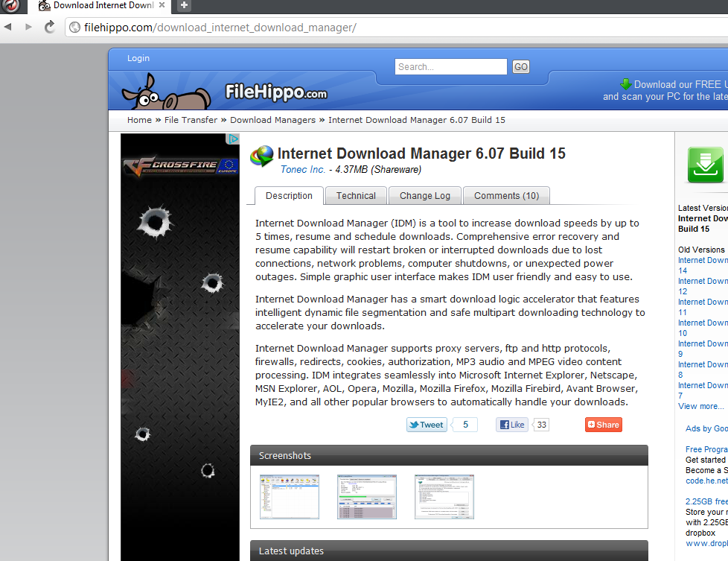Click the Latest updates section header
The image size is (728, 561).
coord(449,551)
